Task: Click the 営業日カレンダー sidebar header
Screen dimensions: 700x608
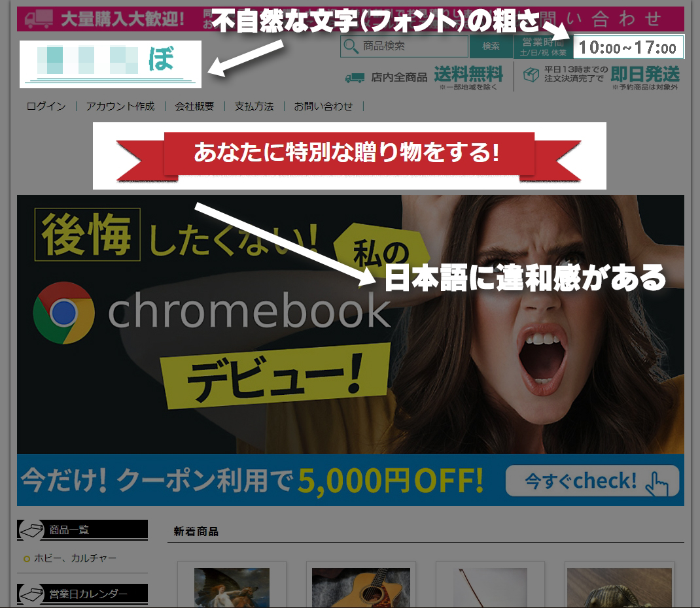Action: pyautogui.click(x=82, y=594)
